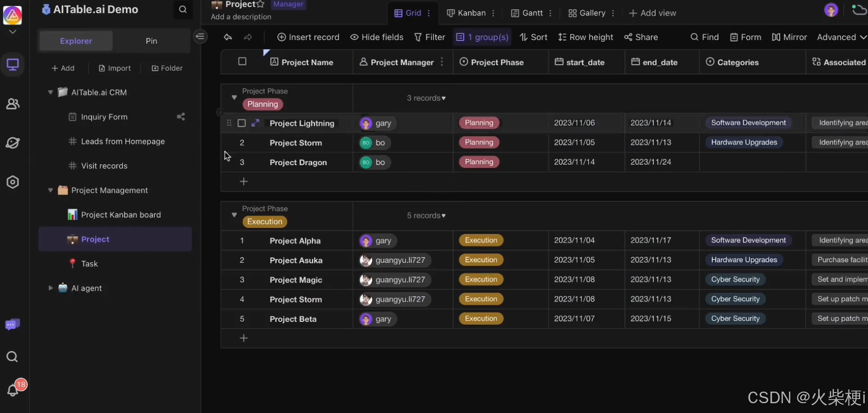This screenshot has width=868, height=413.
Task: Select the Explorer tab
Action: coord(76,41)
